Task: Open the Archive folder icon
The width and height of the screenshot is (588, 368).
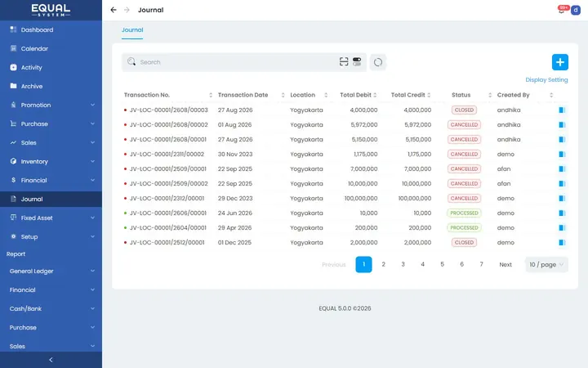Action: pos(14,86)
